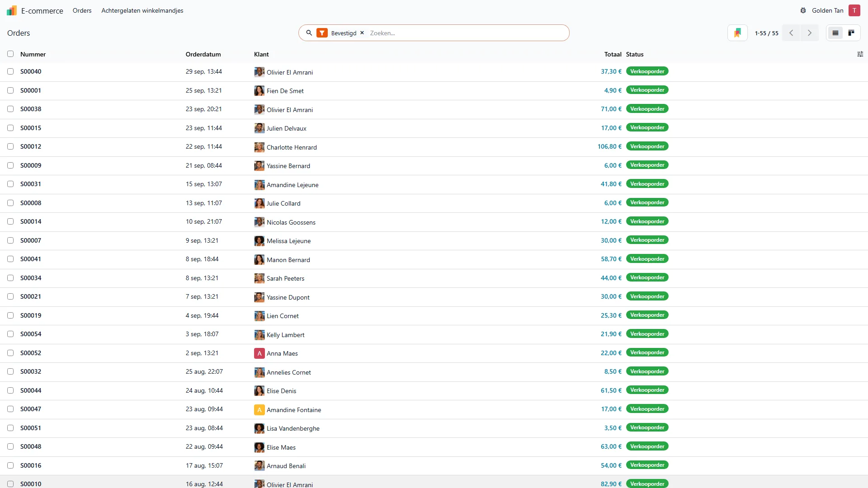
Task: Check the box for order S00007
Action: pyautogui.click(x=10, y=240)
